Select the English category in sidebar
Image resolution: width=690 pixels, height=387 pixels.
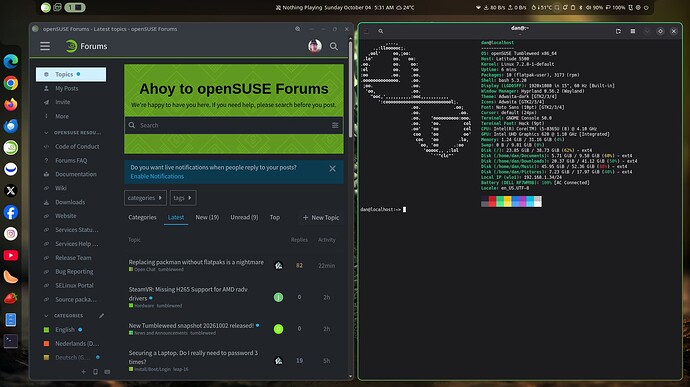[65, 330]
